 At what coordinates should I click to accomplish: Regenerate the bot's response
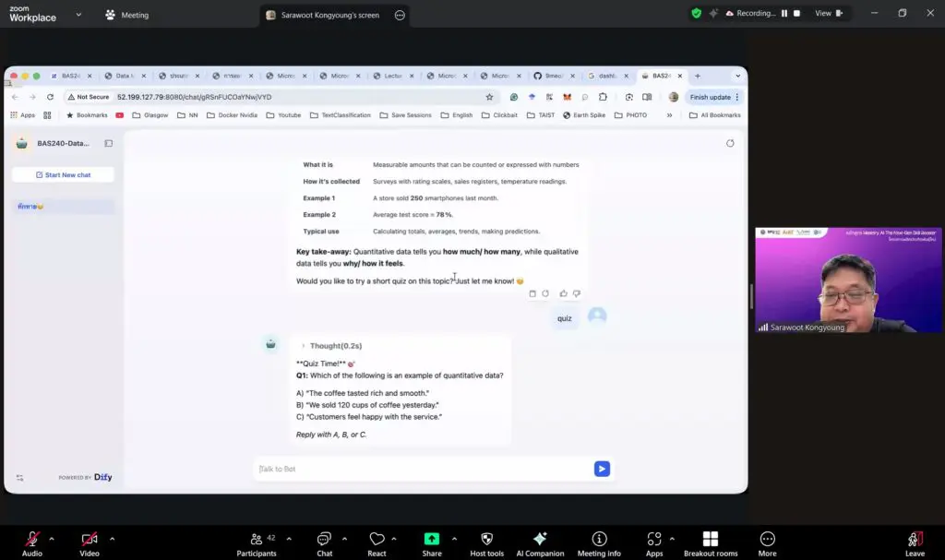[x=546, y=292]
